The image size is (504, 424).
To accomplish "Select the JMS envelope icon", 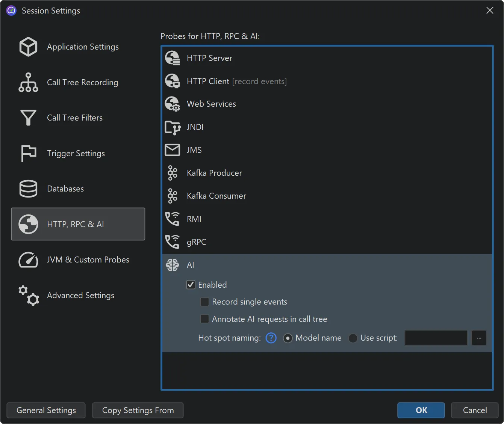I will point(173,150).
